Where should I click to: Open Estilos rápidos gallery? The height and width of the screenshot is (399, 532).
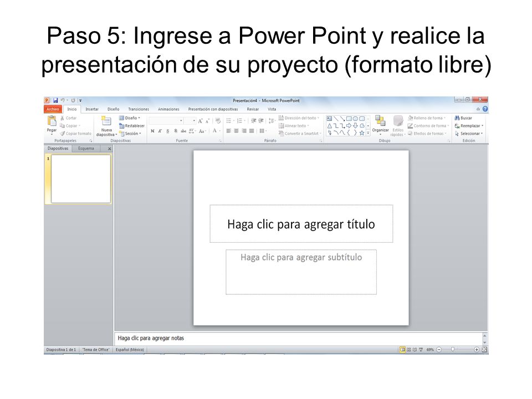pos(398,126)
